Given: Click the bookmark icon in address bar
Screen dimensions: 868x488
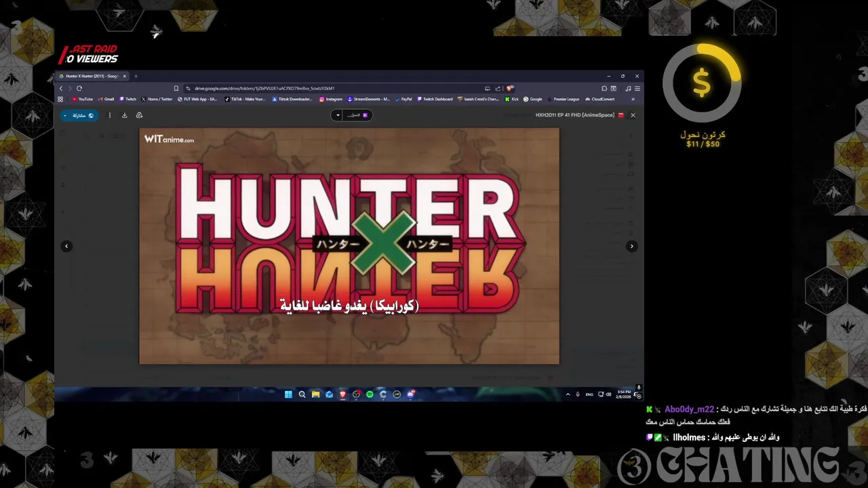Looking at the screenshot, I should (x=176, y=88).
